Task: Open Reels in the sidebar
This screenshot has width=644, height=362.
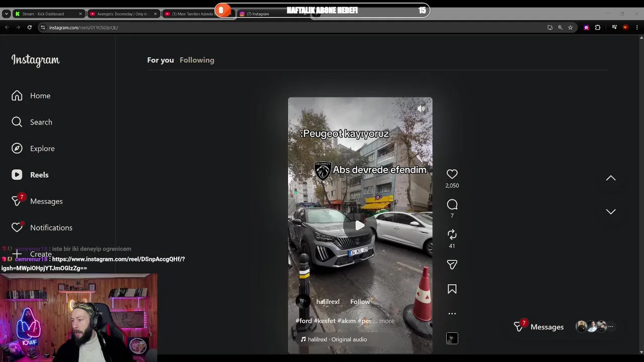Action: point(30,175)
